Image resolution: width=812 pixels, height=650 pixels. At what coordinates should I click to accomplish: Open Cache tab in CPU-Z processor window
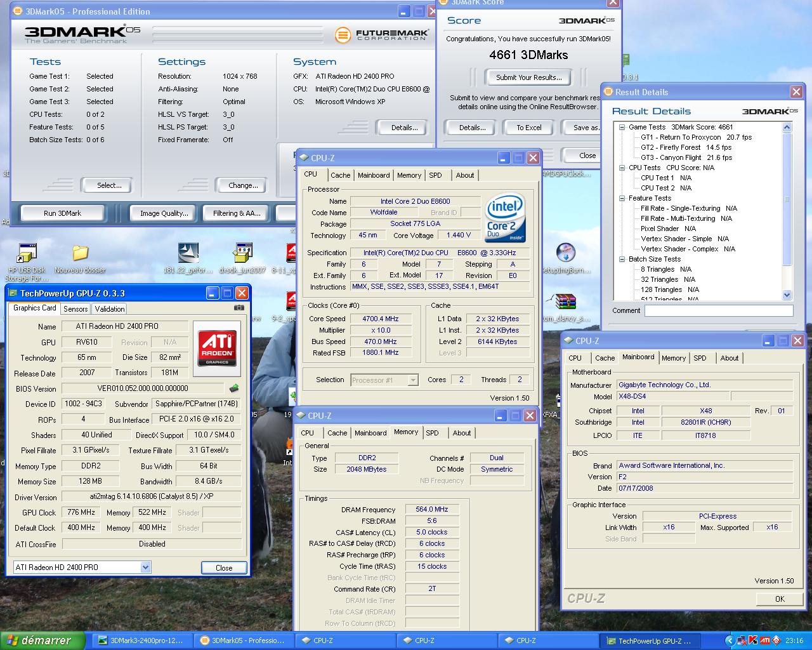tap(340, 175)
